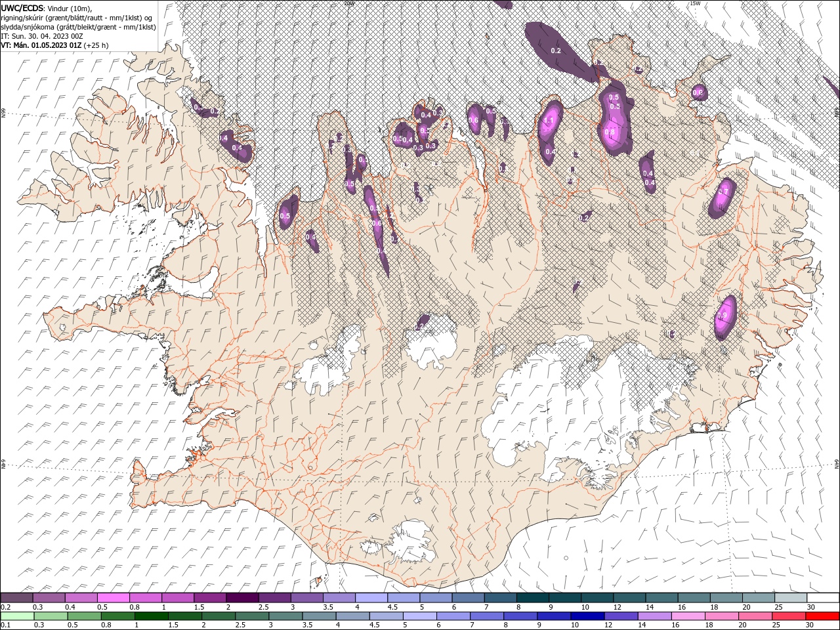Viewport: 840px width, 630px height.
Task: Click the 'rigning/skúrir' legend description line
Action: pos(77,18)
